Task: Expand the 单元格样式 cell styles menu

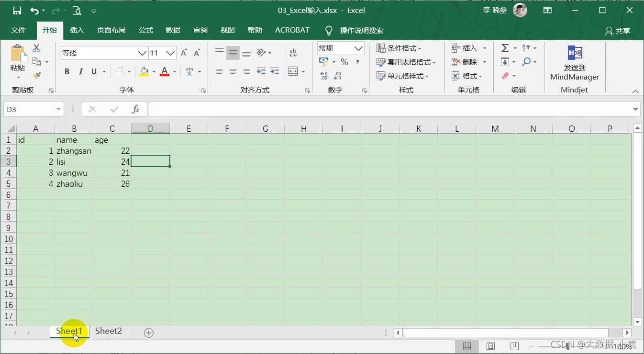Action: coord(402,76)
